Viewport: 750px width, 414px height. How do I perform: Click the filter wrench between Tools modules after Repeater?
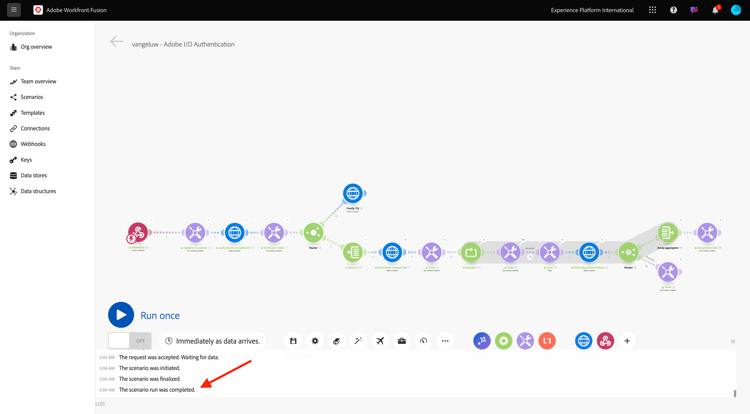[x=530, y=257]
